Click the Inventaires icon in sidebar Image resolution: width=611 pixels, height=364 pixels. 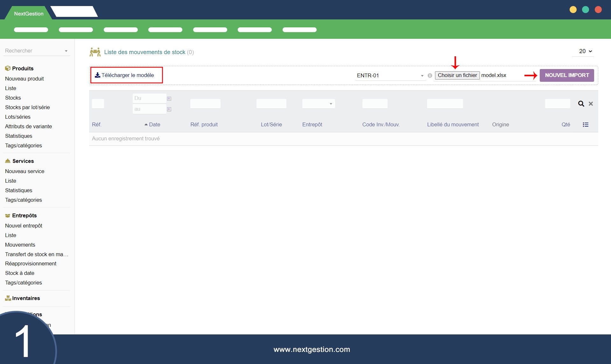pos(8,298)
